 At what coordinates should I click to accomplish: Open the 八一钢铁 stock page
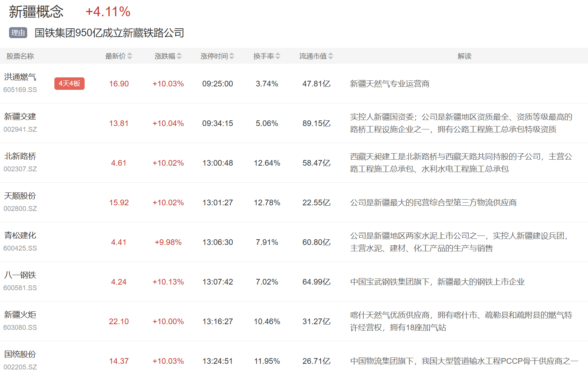(x=20, y=275)
